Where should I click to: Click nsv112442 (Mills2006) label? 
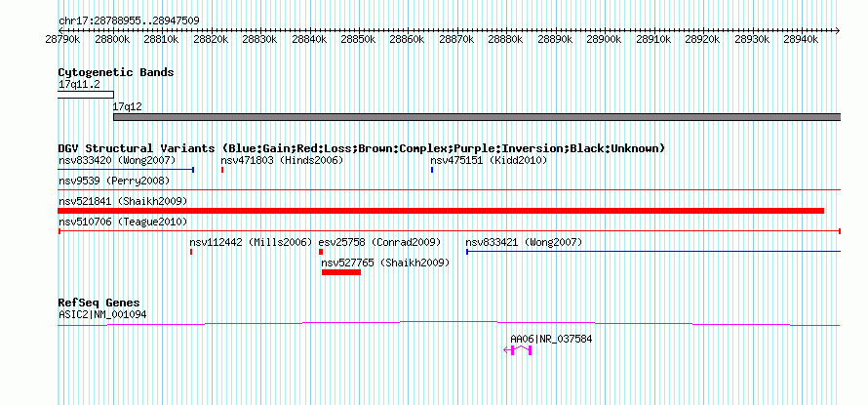pos(252,243)
